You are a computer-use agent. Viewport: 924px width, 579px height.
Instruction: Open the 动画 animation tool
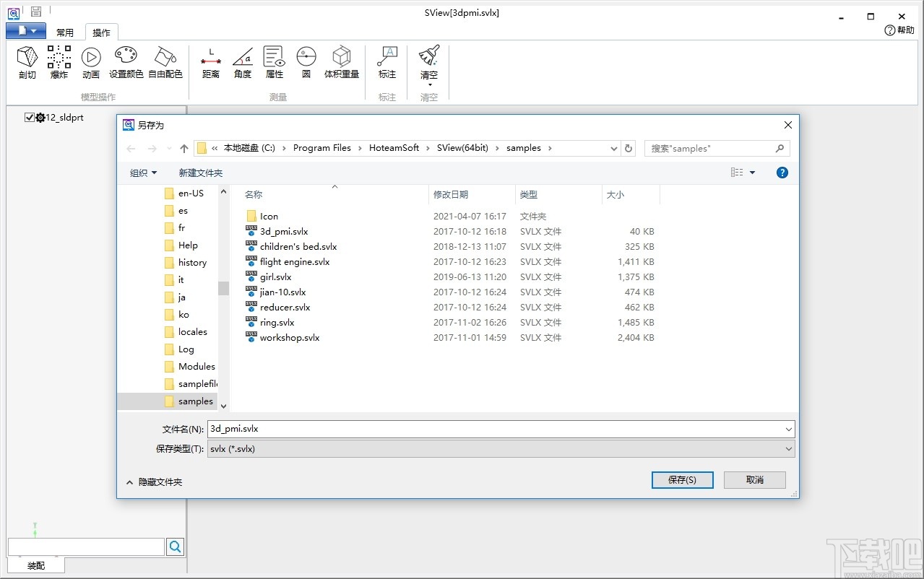(x=91, y=62)
